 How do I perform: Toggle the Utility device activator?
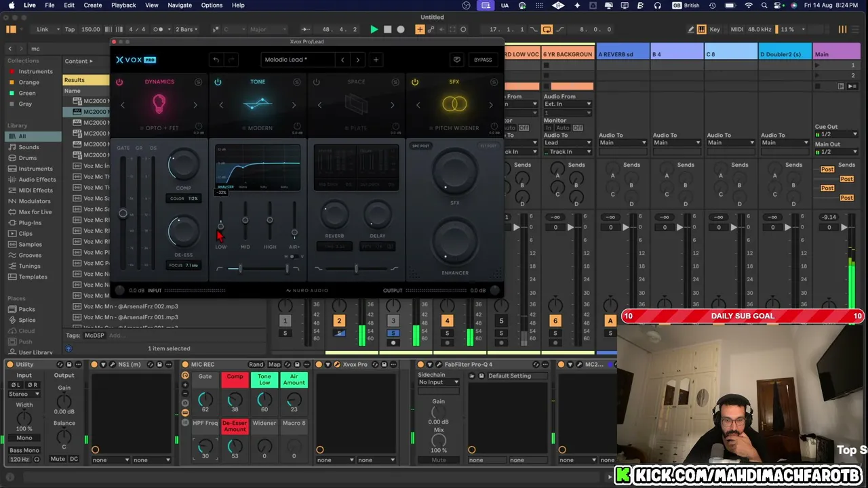point(10,365)
